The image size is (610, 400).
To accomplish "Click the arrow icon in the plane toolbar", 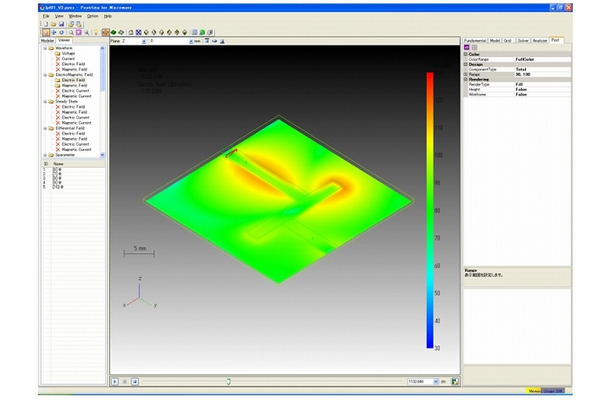I will point(214,41).
